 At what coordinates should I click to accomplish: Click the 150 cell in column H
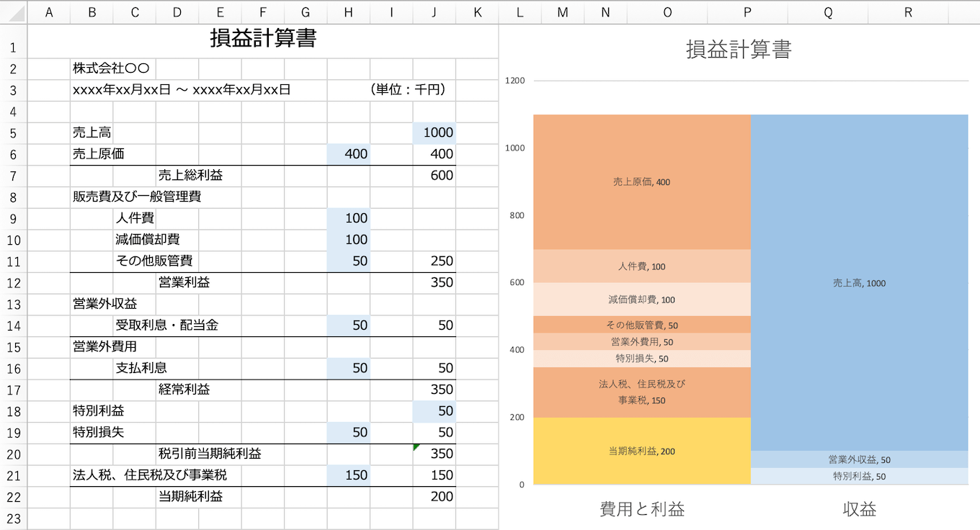(349, 475)
